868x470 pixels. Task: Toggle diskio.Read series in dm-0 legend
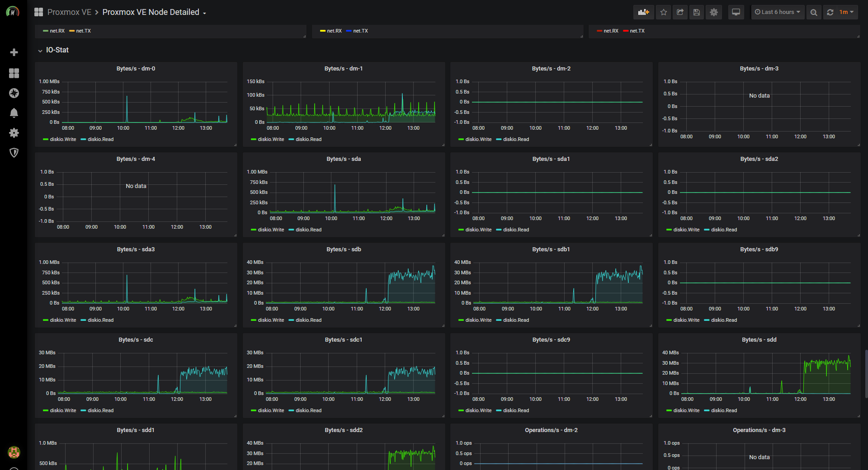point(100,139)
